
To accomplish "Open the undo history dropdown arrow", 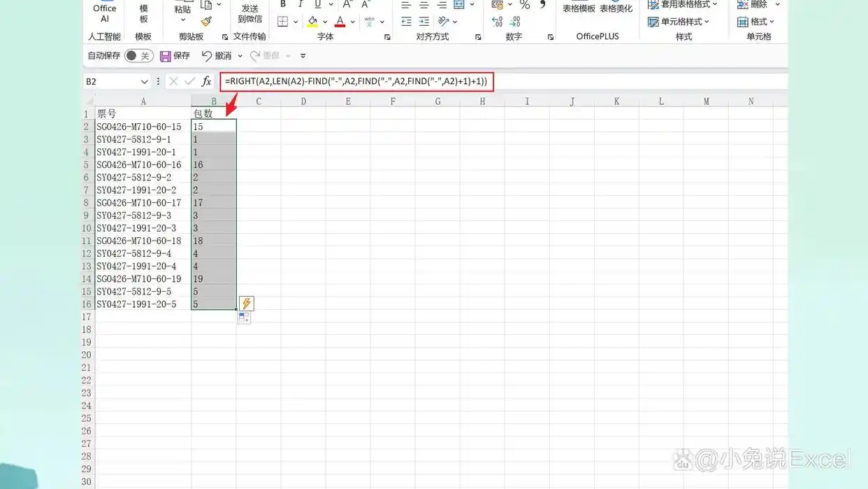I will coord(240,56).
